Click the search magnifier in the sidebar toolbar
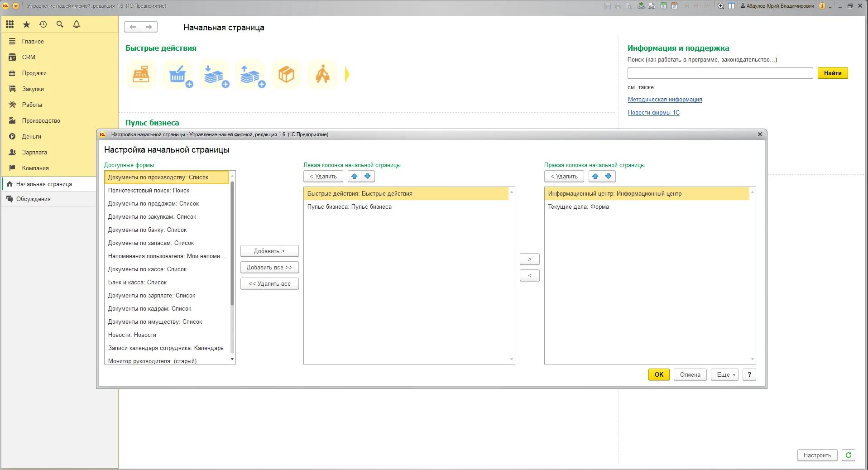The image size is (868, 470). (x=60, y=24)
